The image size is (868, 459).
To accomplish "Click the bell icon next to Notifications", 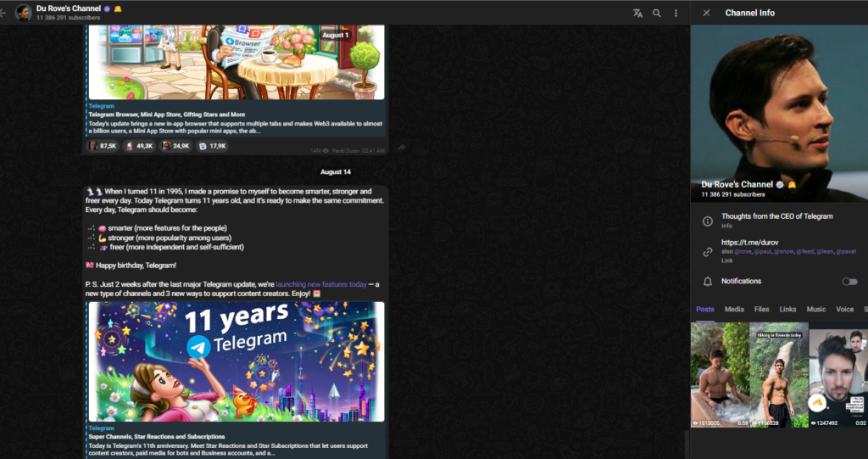I will click(708, 282).
